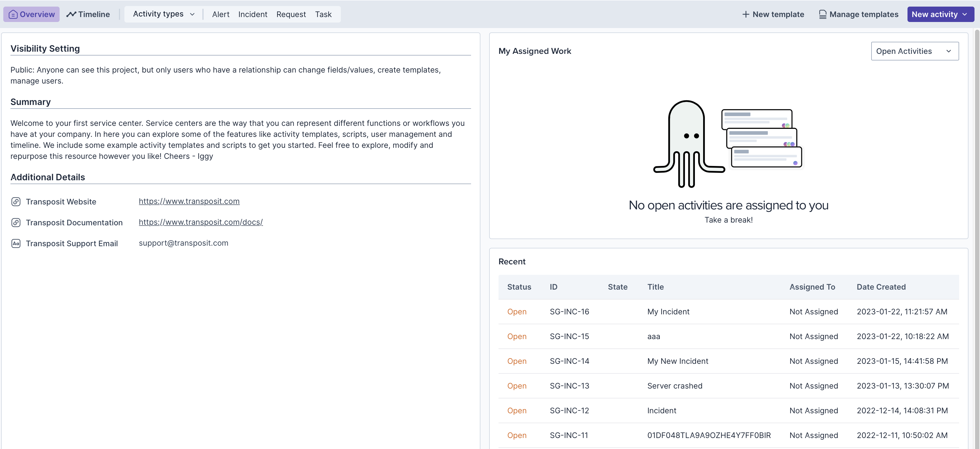Open incident SG-INC-16 row
Screen dimensions: 980x449
point(569,312)
